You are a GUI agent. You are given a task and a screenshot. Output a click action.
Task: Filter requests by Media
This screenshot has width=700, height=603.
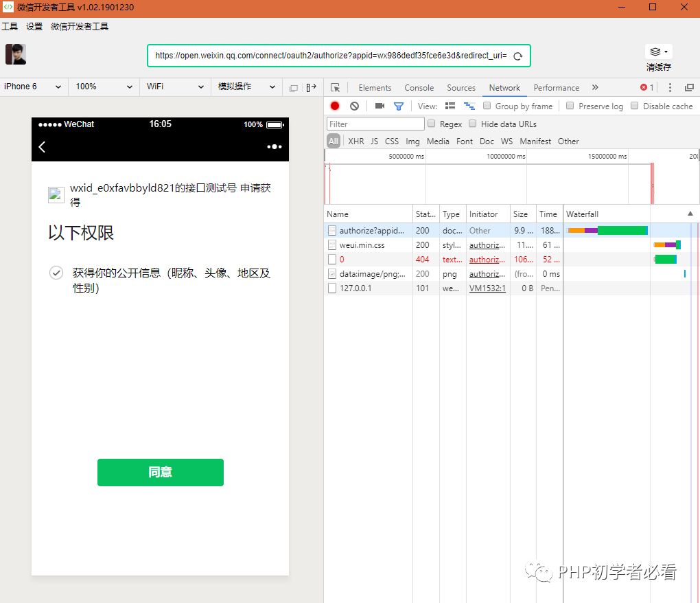[438, 141]
